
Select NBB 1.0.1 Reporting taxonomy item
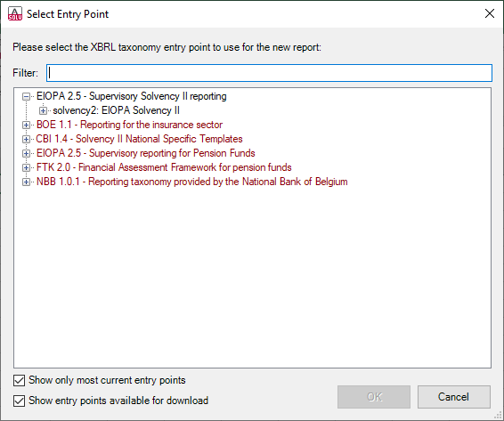pos(191,182)
